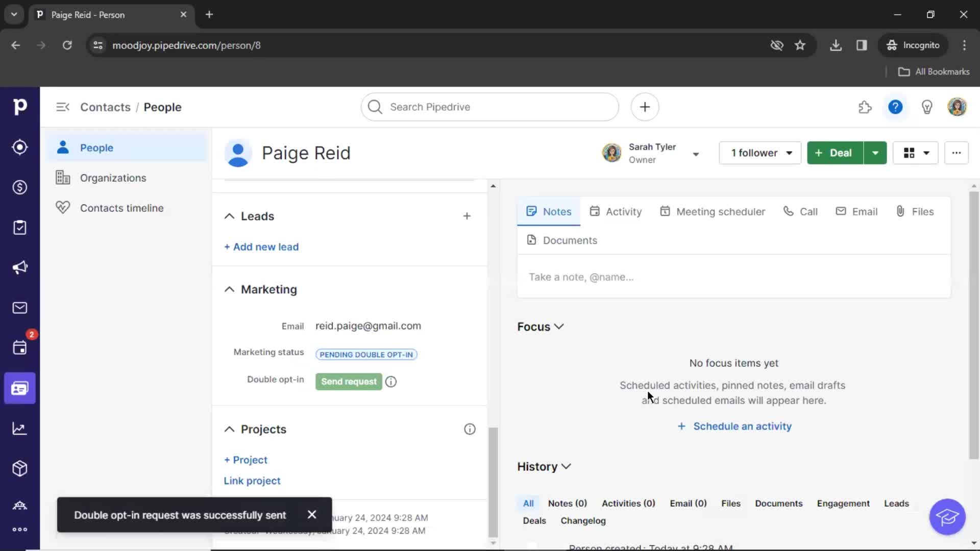Click the follower count dropdown

(759, 153)
